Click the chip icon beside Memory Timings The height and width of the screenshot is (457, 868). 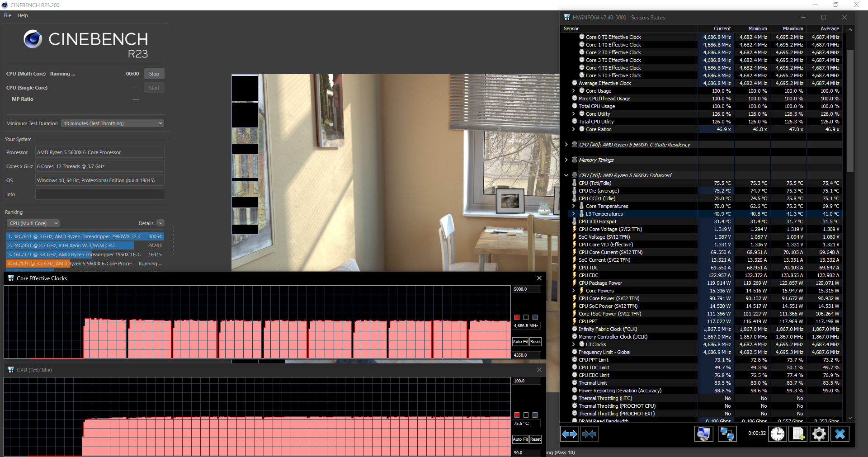click(575, 160)
